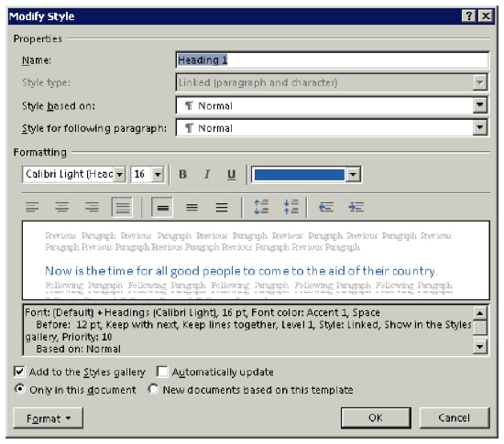This screenshot has width=504, height=444.
Task: Close the Modify Style dialog
Action: coord(486,16)
